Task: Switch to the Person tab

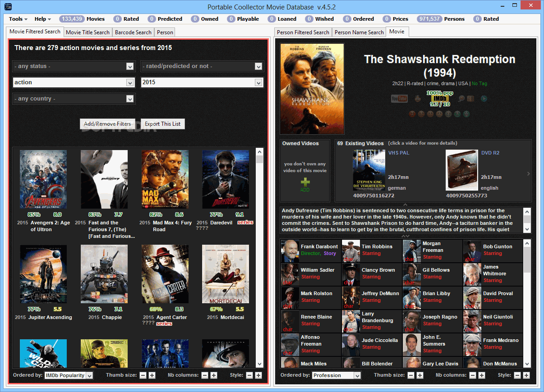Action: (165, 32)
